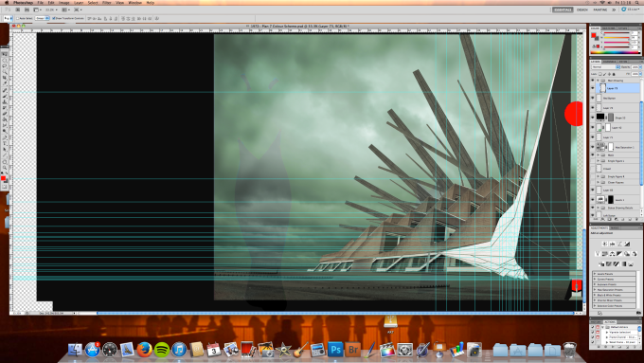This screenshot has width=644, height=363.
Task: Open Photoshop icon in the Dock
Action: point(335,350)
